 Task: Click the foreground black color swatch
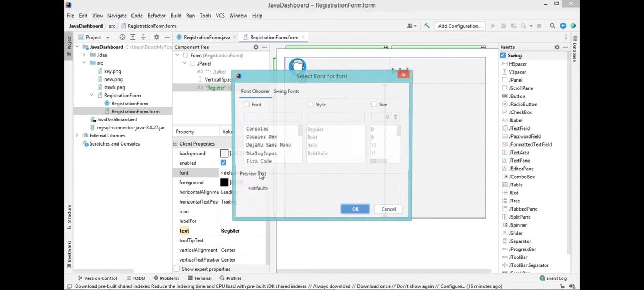(x=224, y=183)
